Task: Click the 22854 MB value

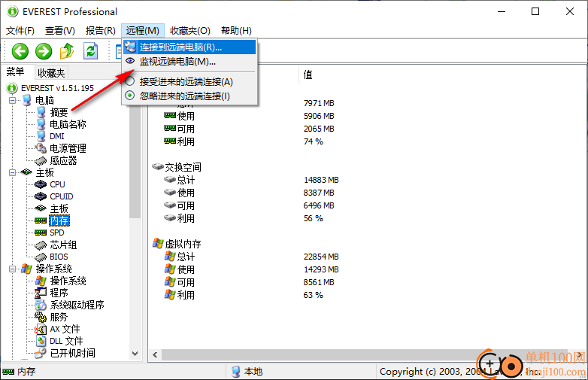Action: (x=321, y=257)
